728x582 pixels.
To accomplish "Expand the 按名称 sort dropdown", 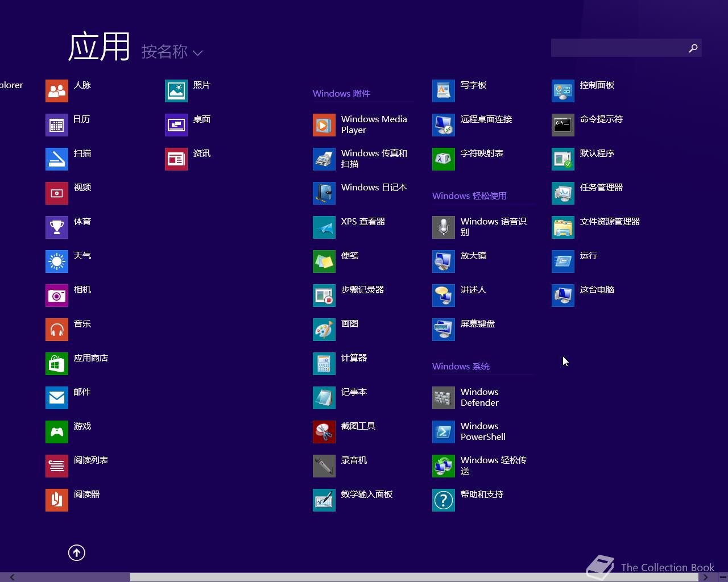I will [x=172, y=52].
